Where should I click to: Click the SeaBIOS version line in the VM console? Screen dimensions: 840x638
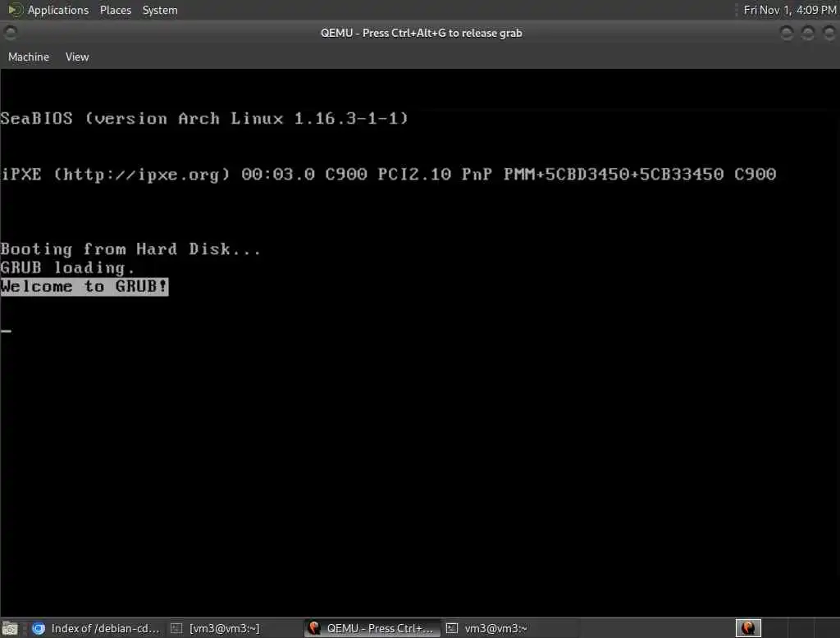204,118
